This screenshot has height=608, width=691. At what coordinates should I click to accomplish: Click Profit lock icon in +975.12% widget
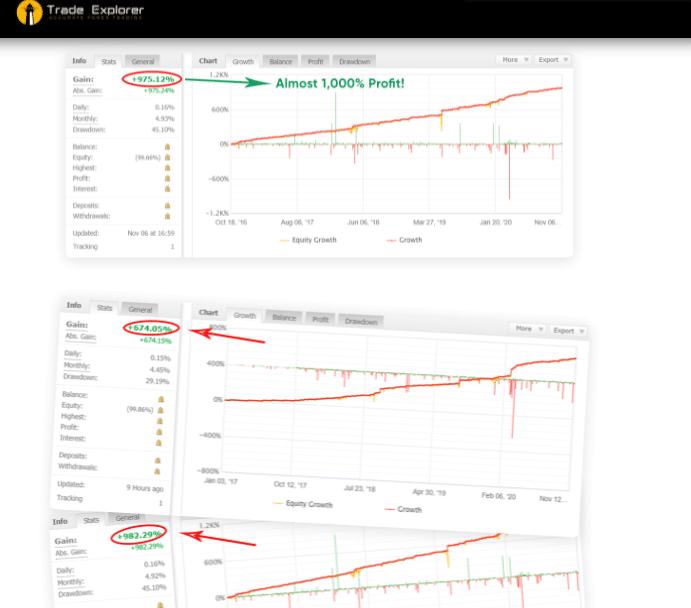point(167,178)
